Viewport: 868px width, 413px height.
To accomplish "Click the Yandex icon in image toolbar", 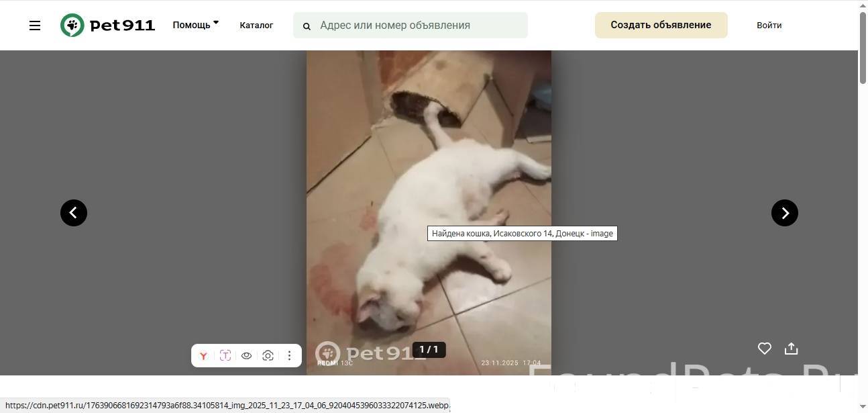I will point(203,356).
